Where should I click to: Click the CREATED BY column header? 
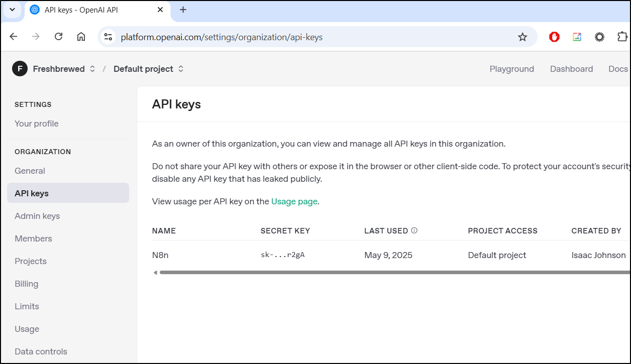[596, 231]
